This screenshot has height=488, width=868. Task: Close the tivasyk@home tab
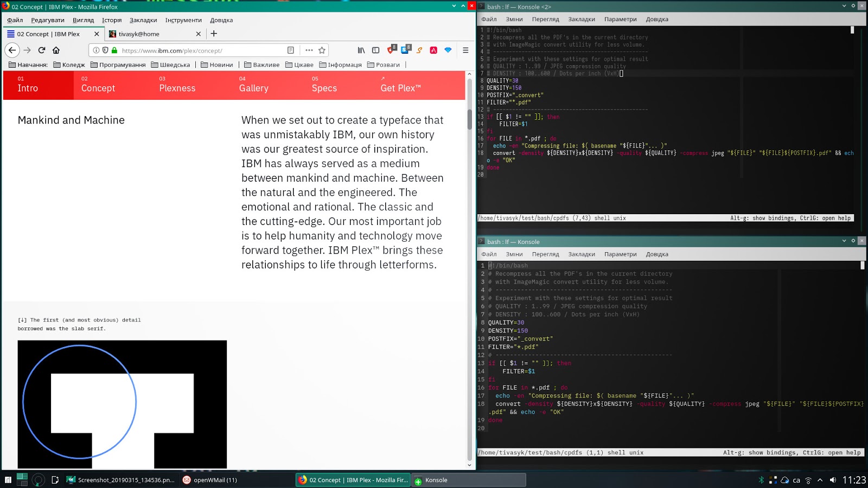click(x=198, y=34)
